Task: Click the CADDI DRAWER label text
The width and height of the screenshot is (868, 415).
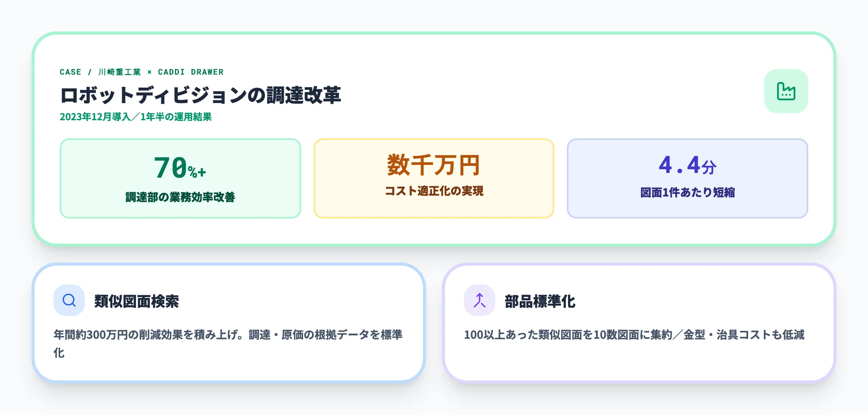Action: [191, 72]
